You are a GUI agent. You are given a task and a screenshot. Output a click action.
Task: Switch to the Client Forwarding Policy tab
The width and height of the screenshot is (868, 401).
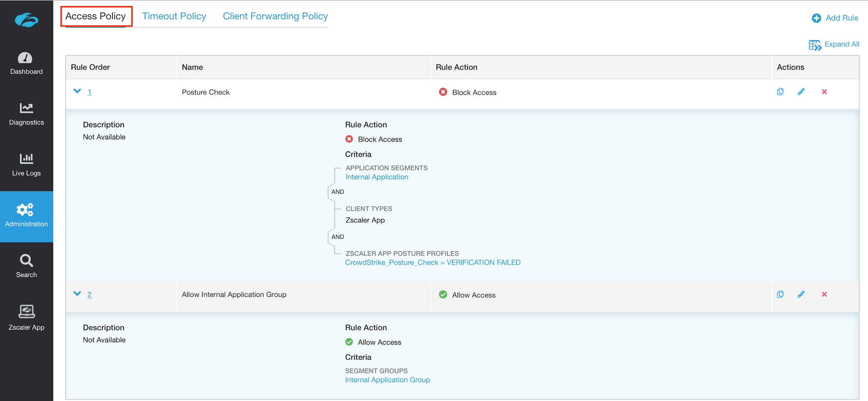[x=275, y=16]
